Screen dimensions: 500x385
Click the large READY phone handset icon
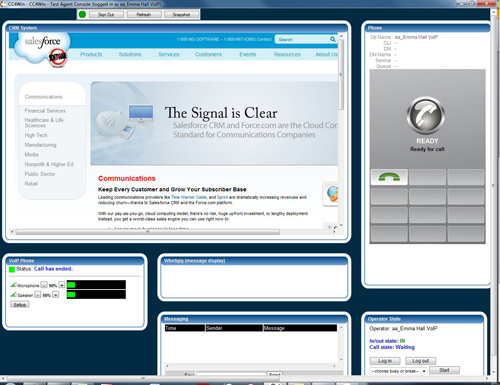426,116
